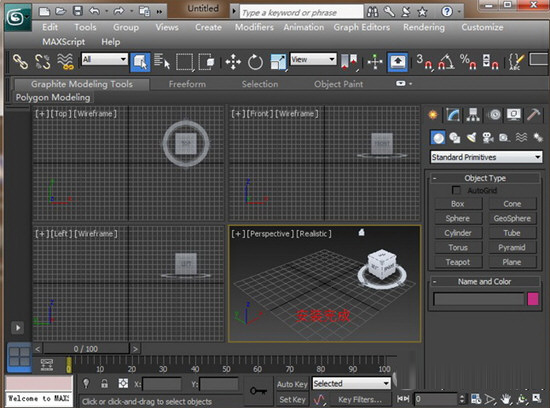
Task: Select the Lights creation category
Action: [471, 138]
